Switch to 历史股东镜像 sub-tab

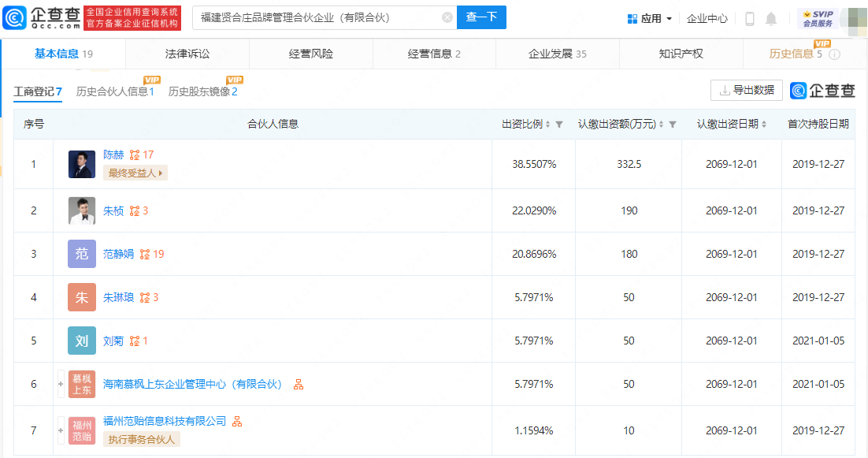(202, 91)
